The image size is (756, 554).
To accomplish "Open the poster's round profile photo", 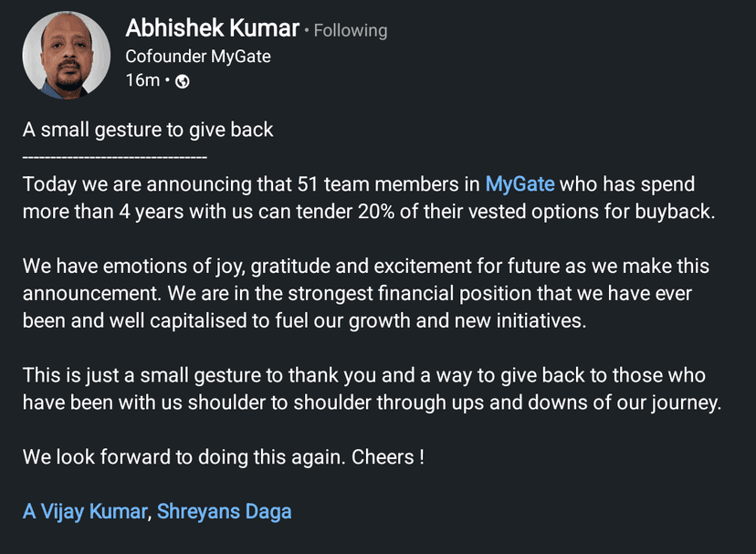I will pyautogui.click(x=66, y=55).
